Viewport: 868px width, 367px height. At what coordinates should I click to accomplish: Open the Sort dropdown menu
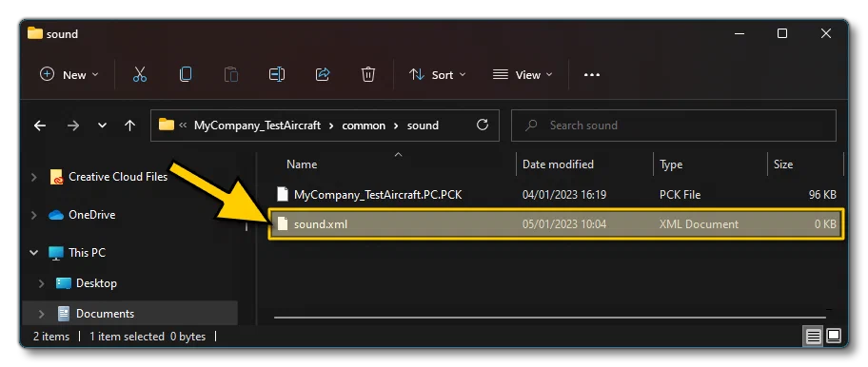(x=437, y=74)
